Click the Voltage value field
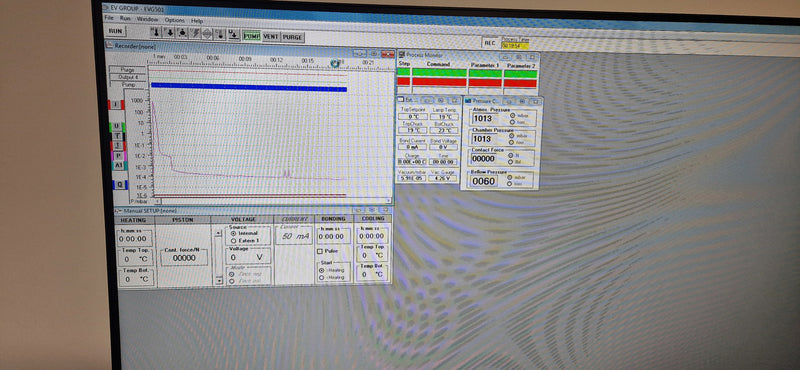The height and width of the screenshot is (370, 800). click(x=248, y=257)
